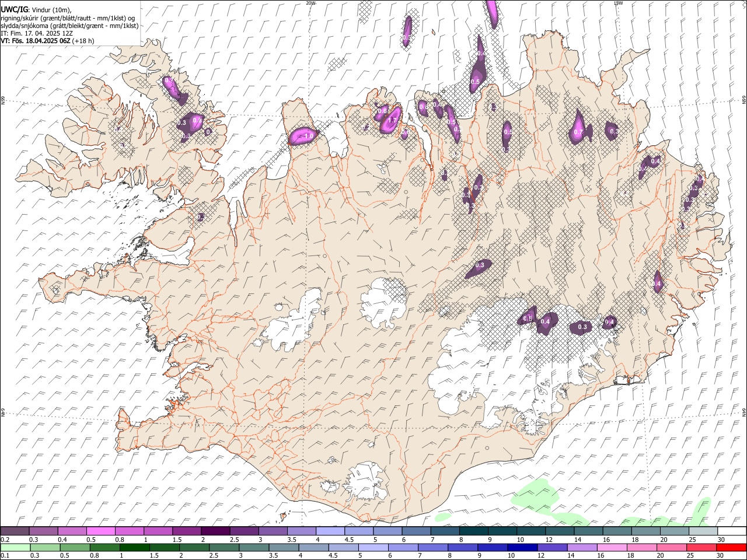Click the dark mauve 0.2 swatch in the purple scale
This screenshot has height=560, width=747.
tap(15, 531)
